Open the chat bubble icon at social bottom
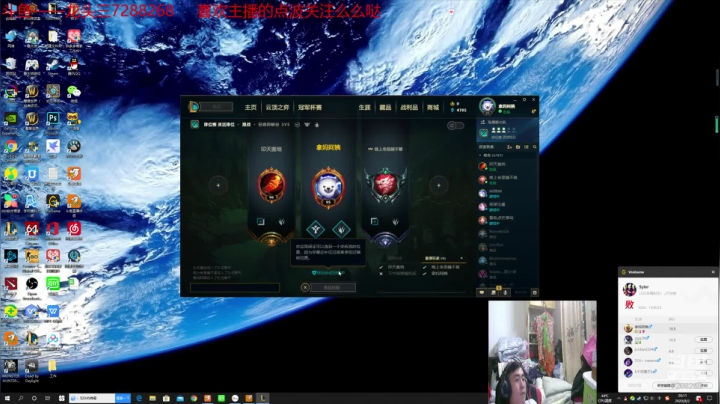 482,292
